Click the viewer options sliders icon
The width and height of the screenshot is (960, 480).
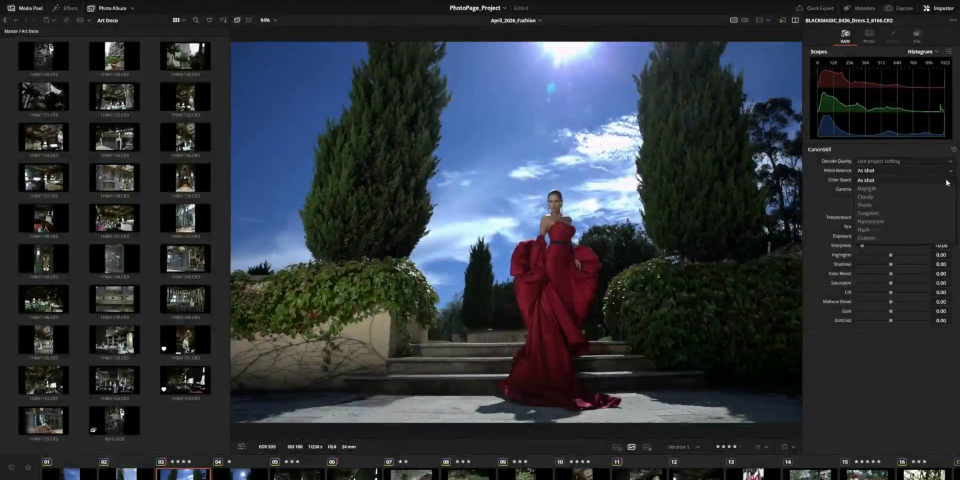[241, 447]
